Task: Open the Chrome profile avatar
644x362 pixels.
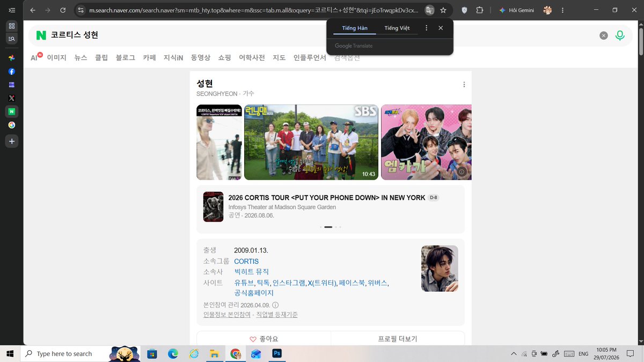Action: coord(547,10)
